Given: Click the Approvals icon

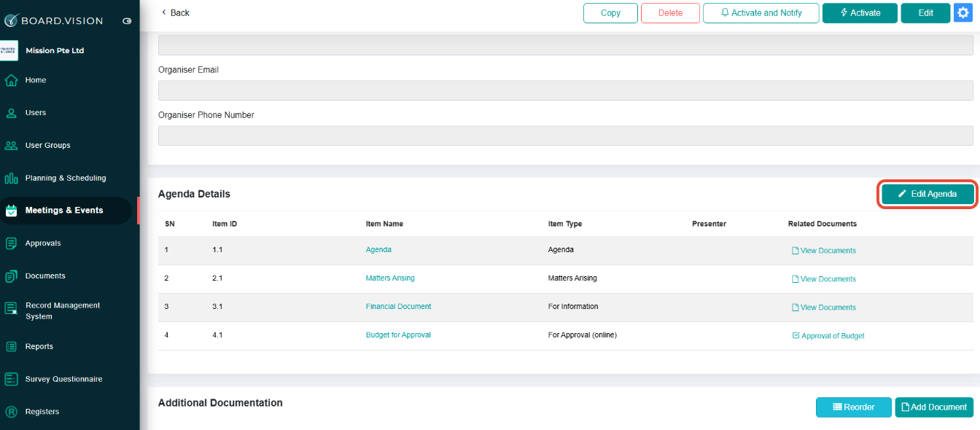Looking at the screenshot, I should pos(11,243).
